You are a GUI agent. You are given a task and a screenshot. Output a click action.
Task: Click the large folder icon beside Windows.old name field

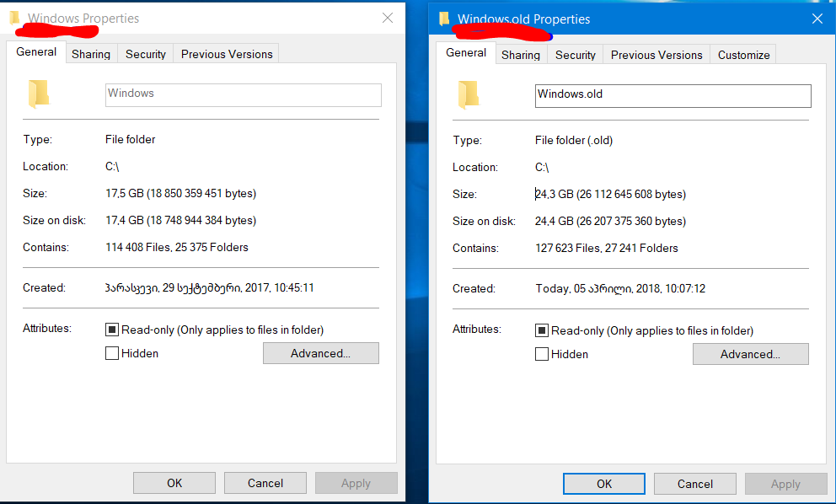[x=469, y=95]
